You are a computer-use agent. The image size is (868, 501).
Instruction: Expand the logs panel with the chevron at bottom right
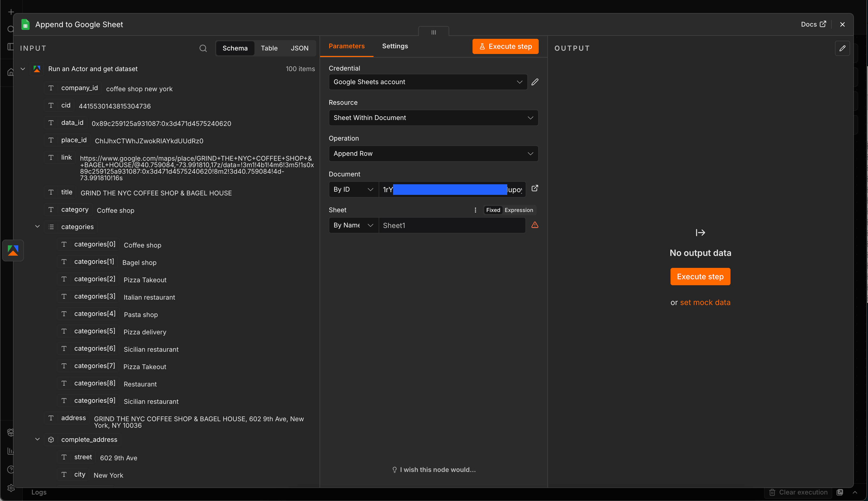click(855, 492)
